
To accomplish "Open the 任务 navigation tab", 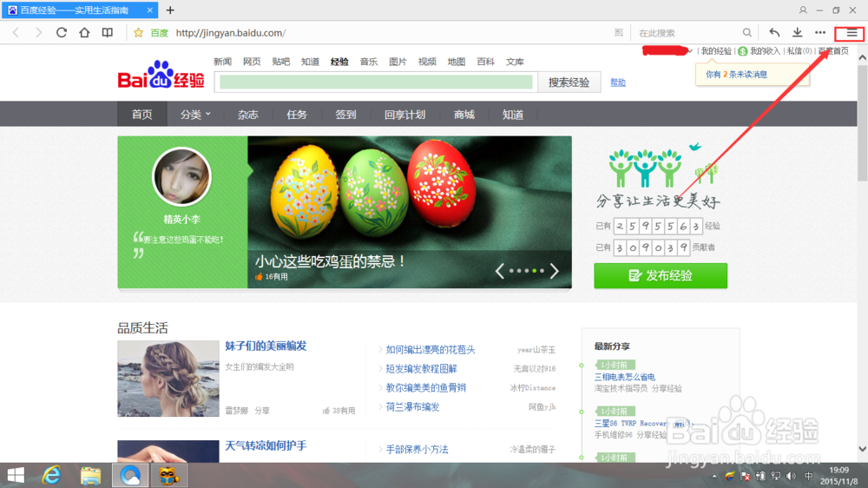I will point(297,115).
